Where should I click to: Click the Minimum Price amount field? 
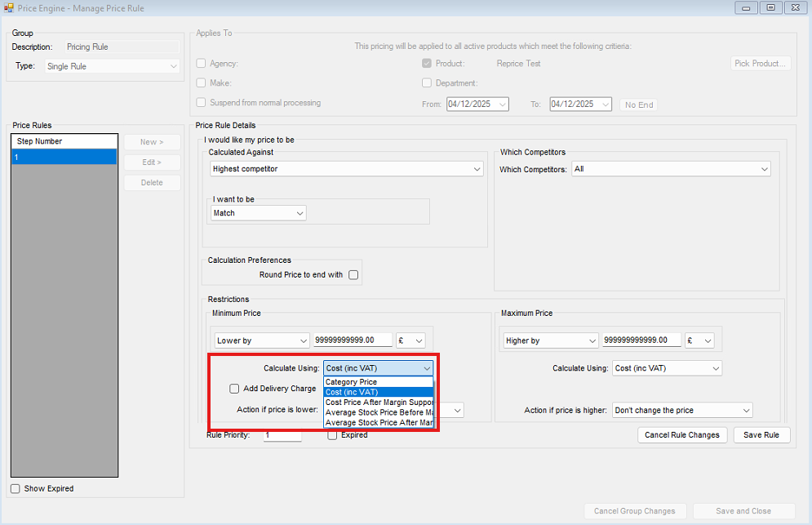tap(353, 340)
